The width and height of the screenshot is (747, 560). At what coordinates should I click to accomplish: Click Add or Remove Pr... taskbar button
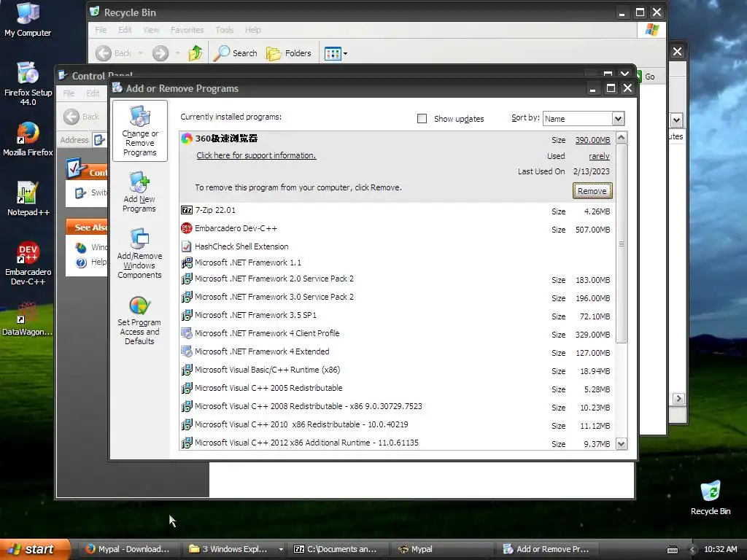[546, 550]
